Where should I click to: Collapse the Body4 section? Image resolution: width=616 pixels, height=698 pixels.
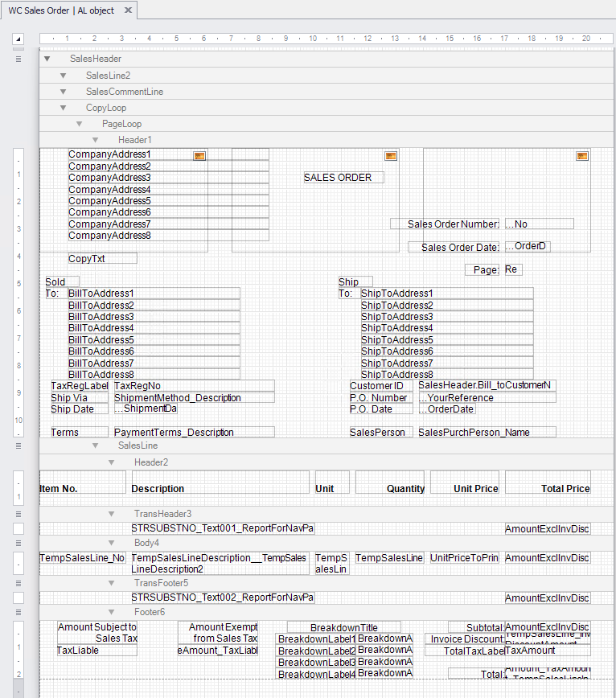[111, 543]
